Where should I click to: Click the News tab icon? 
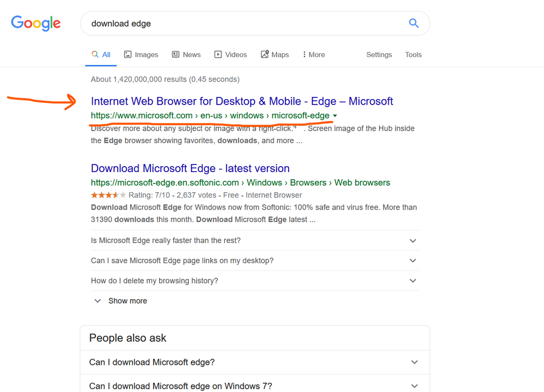tap(176, 54)
